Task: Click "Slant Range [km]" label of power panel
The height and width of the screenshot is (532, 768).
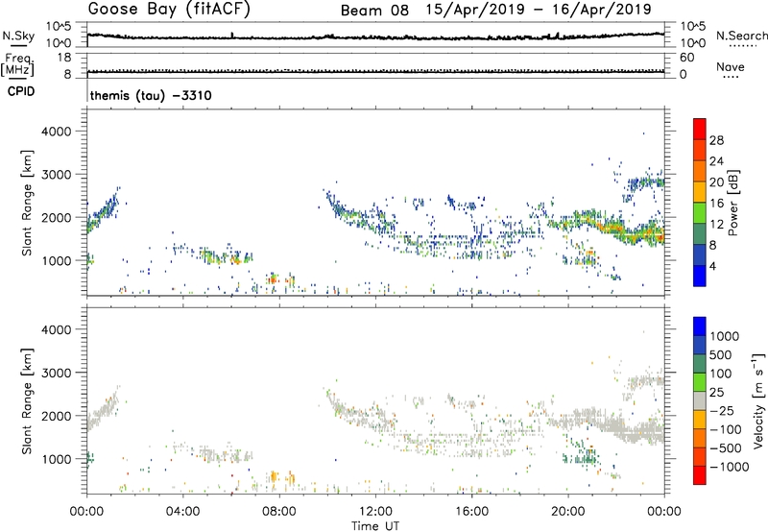Action: pyautogui.click(x=27, y=203)
